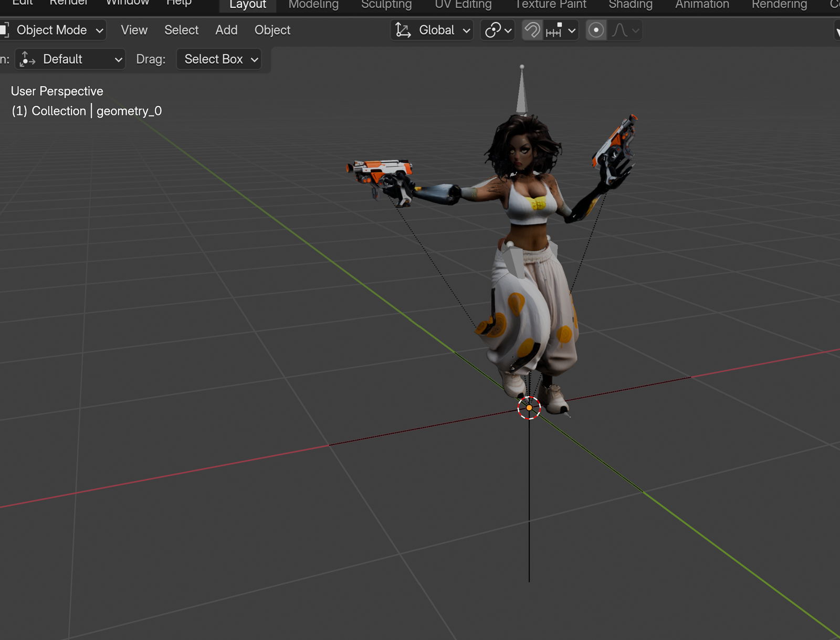Switch to the Texture Paint workspace tab
This screenshot has height=640, width=840.
(550, 5)
